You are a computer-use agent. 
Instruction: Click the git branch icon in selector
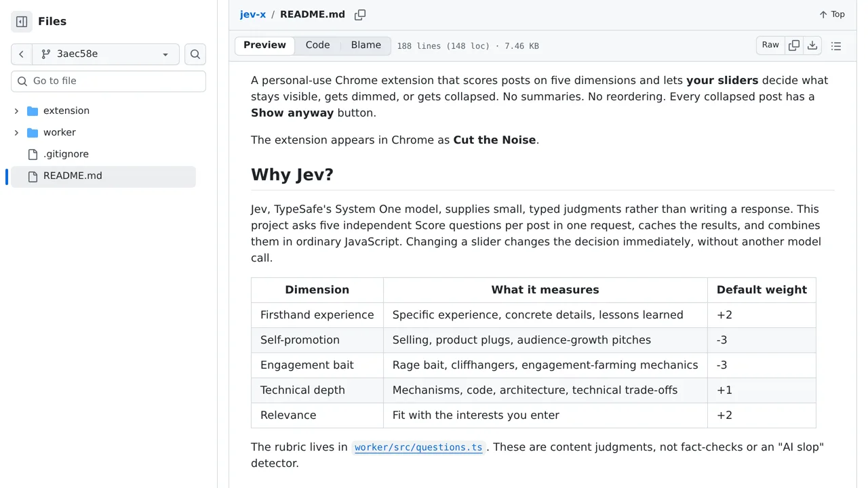(x=46, y=54)
